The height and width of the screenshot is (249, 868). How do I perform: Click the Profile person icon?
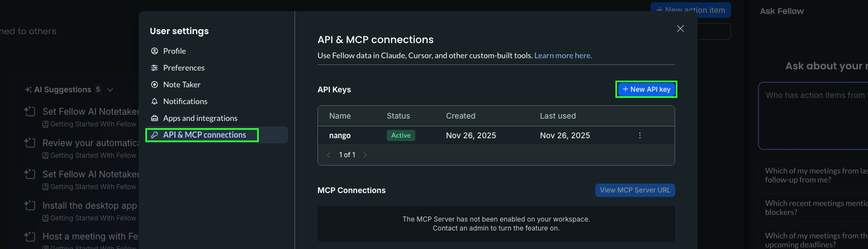pyautogui.click(x=154, y=51)
